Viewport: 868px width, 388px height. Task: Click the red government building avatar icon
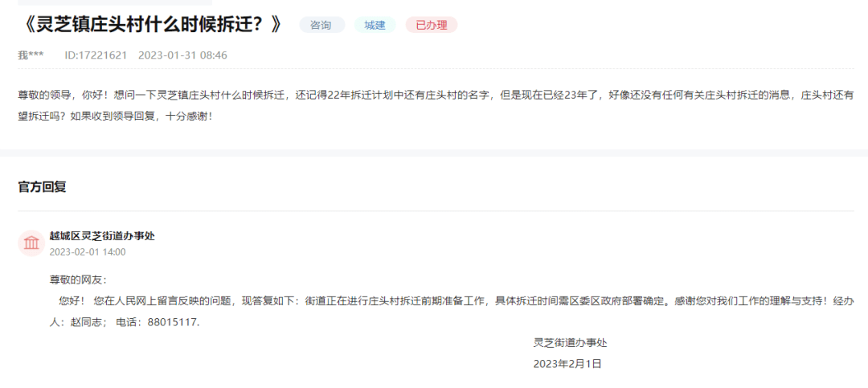tap(31, 243)
